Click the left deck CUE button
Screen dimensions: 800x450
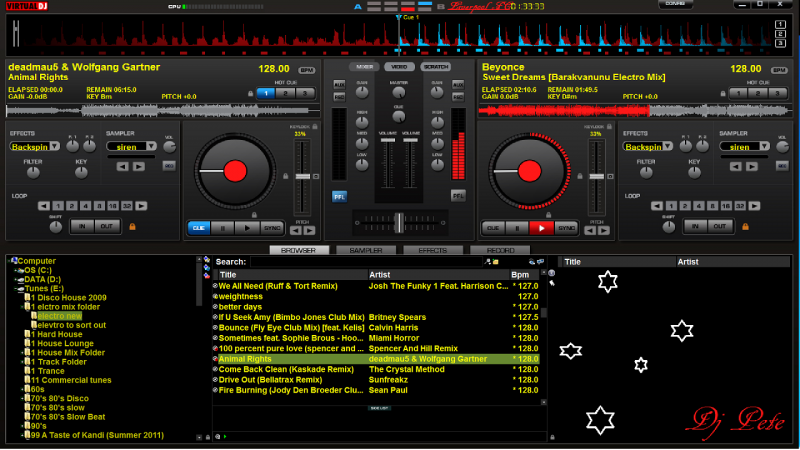[x=198, y=228]
